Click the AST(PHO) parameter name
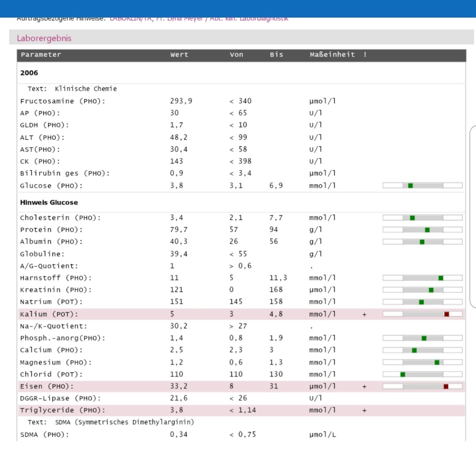The height and width of the screenshot is (476, 476). 40,149
